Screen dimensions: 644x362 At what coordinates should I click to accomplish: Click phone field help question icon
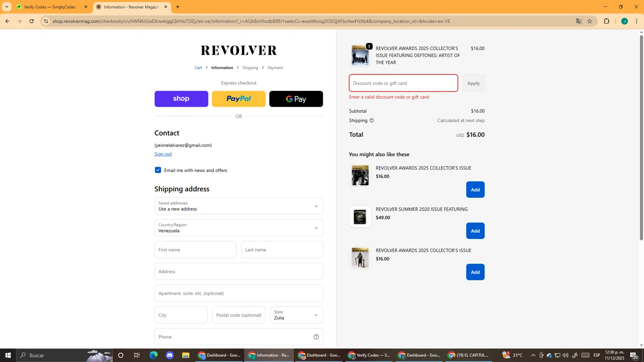316,337
